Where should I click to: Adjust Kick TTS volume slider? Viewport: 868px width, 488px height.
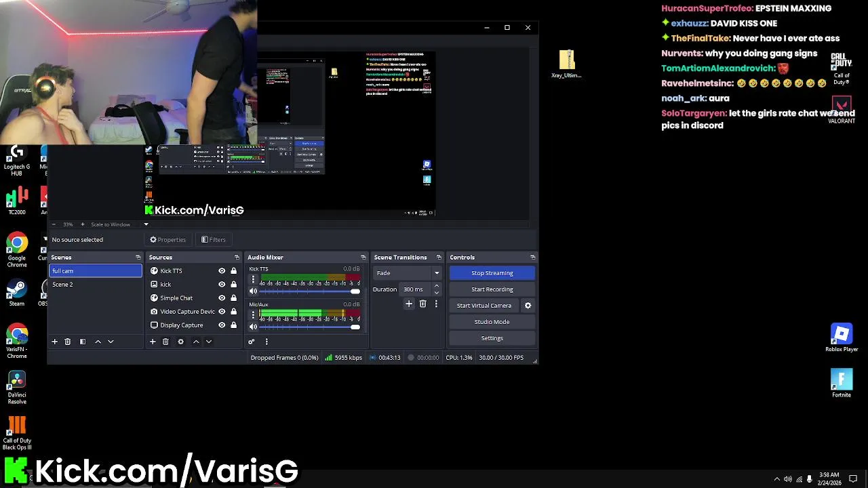pos(310,291)
